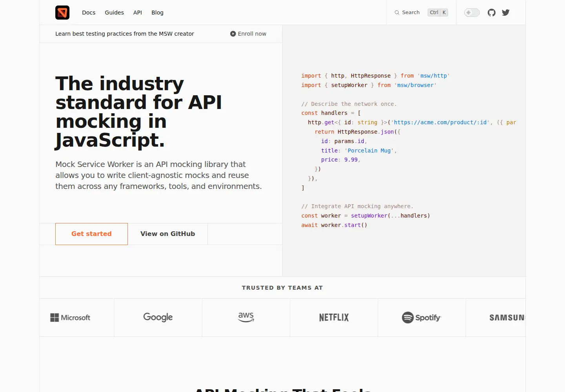Click the View on GitHub button

point(168,234)
